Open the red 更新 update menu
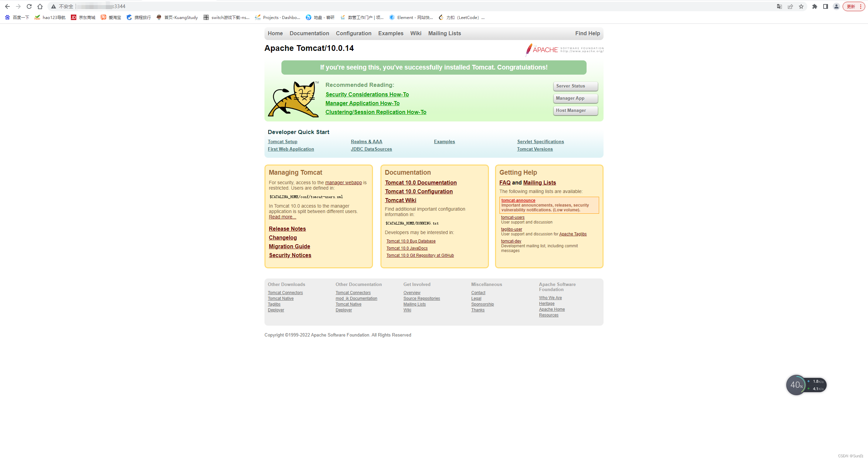The image size is (868, 461). coord(853,6)
